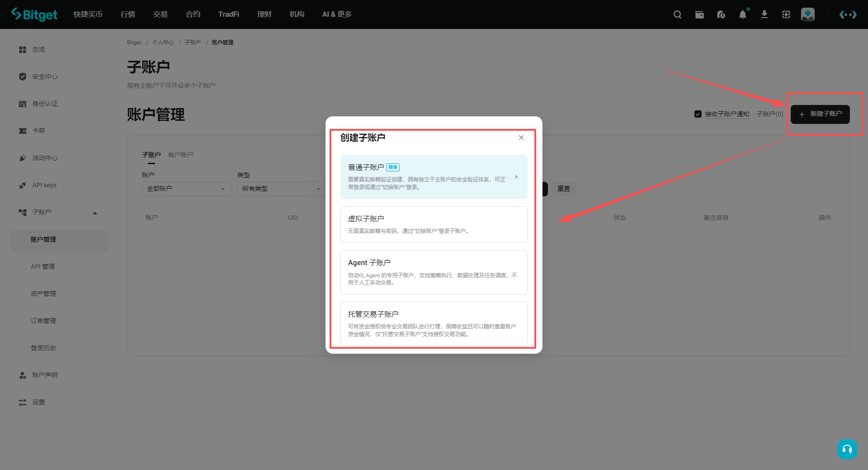Open the AI & 更多 menu
The image size is (868, 470).
click(x=337, y=14)
